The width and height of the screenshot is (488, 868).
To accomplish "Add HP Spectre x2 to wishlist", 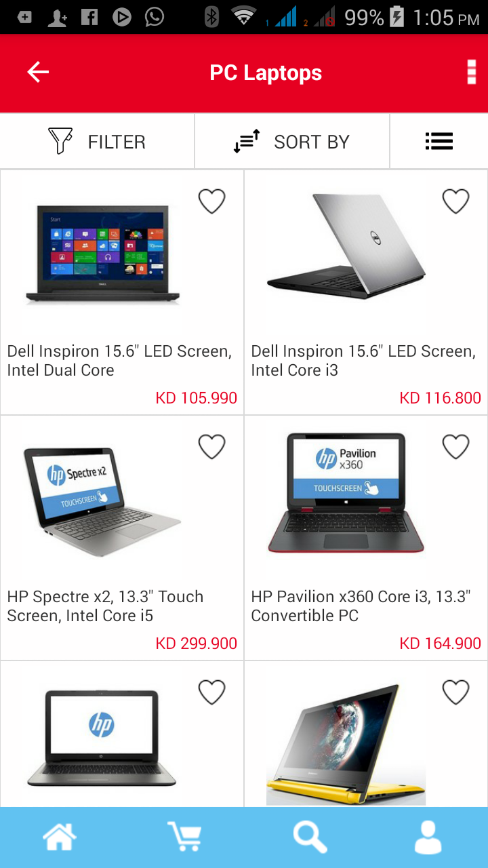I will pos(211,447).
